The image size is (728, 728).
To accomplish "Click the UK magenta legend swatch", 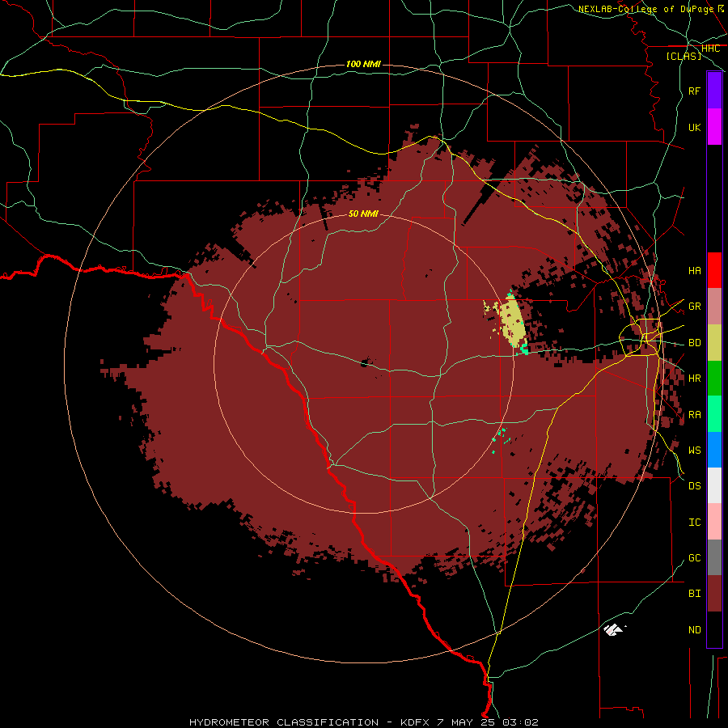I will click(x=714, y=127).
